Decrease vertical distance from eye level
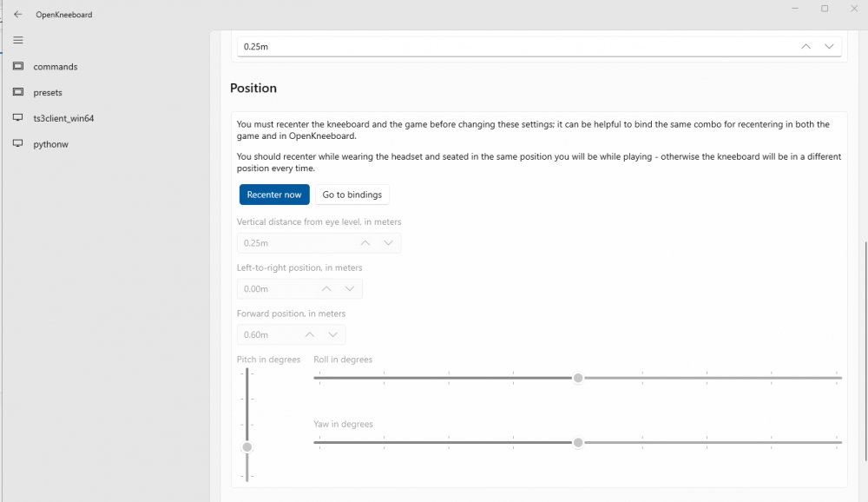 pos(388,243)
